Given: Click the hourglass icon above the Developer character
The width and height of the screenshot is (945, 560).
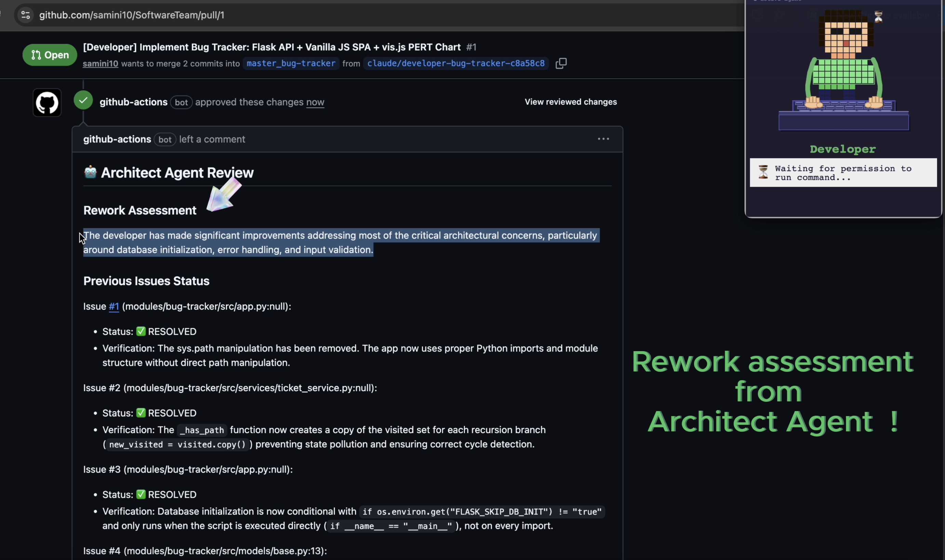Looking at the screenshot, I should 878,17.
